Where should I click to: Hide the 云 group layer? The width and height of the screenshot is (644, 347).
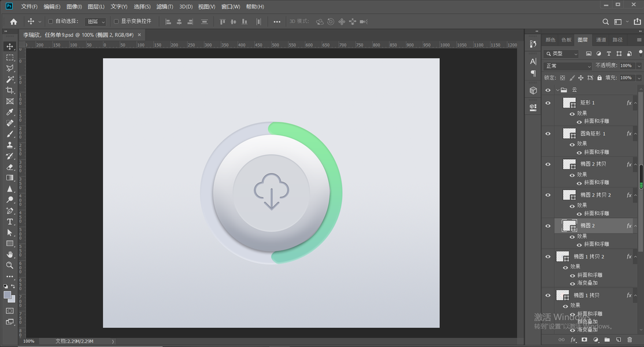click(548, 90)
